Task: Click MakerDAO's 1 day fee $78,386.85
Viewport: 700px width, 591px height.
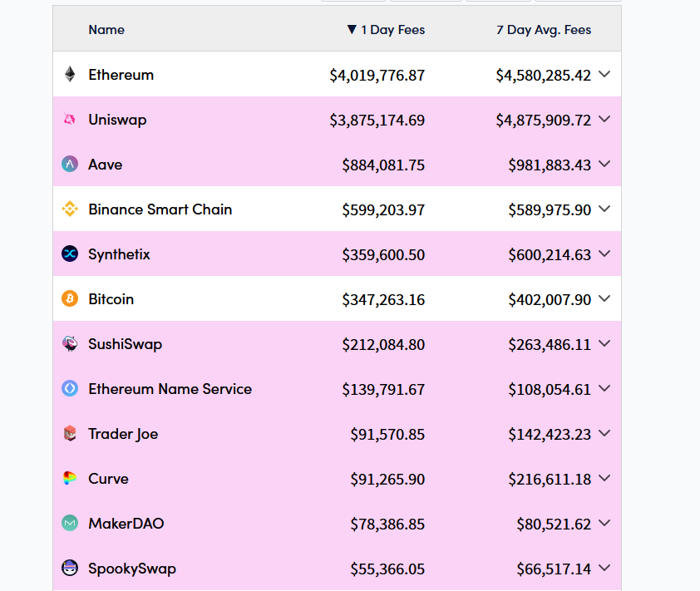Action: [387, 524]
